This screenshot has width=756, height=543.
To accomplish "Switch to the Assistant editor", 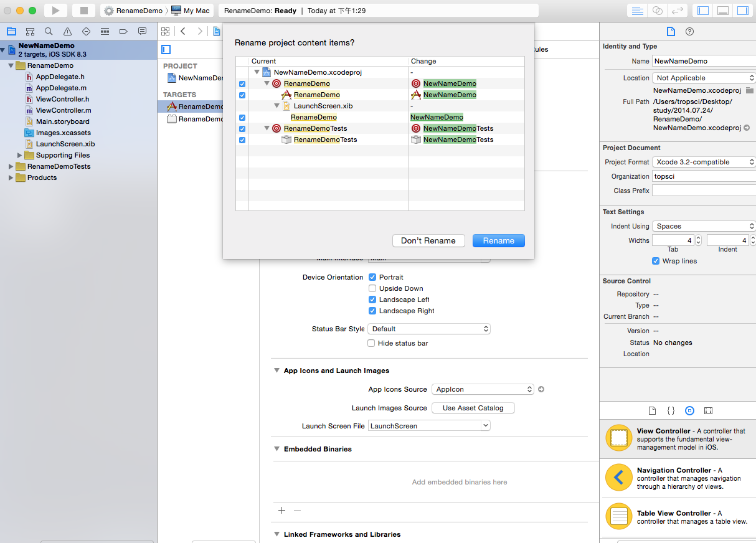I will [657, 11].
